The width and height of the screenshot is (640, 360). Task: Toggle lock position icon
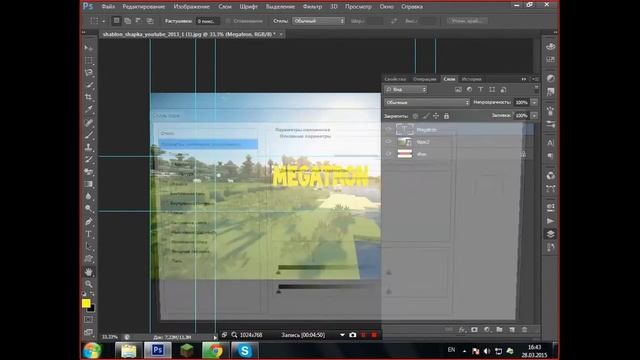[436, 116]
